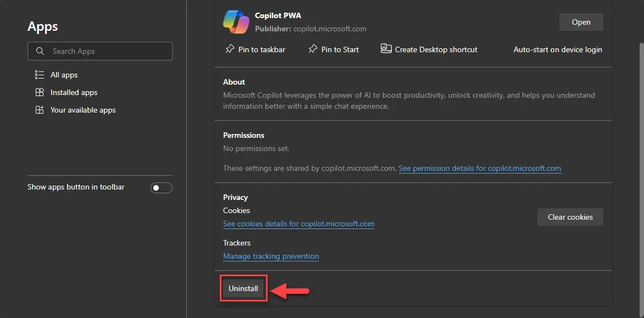Click the search magnifier icon
This screenshot has width=644, height=318.
pyautogui.click(x=40, y=51)
